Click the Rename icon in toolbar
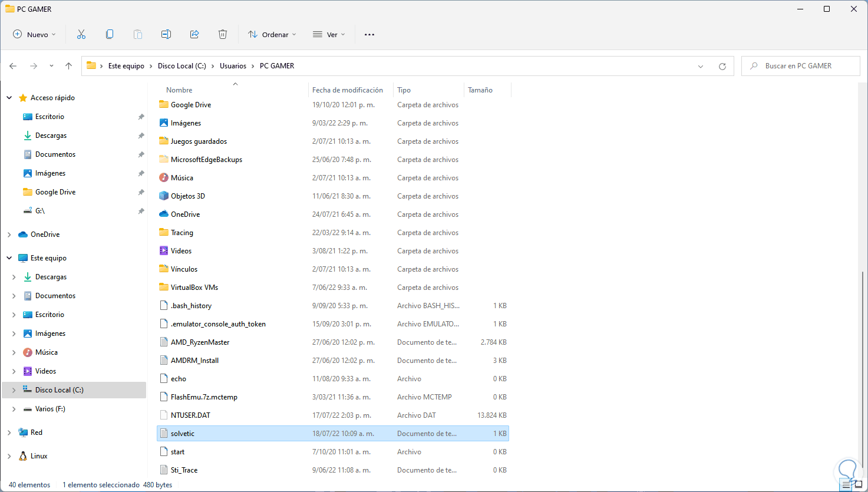Viewport: 868px width, 492px height. [166, 35]
